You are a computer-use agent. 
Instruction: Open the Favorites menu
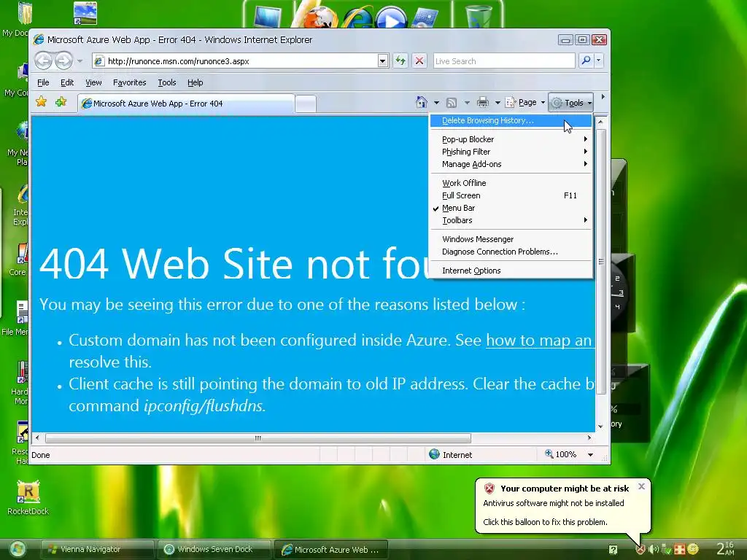coord(130,82)
